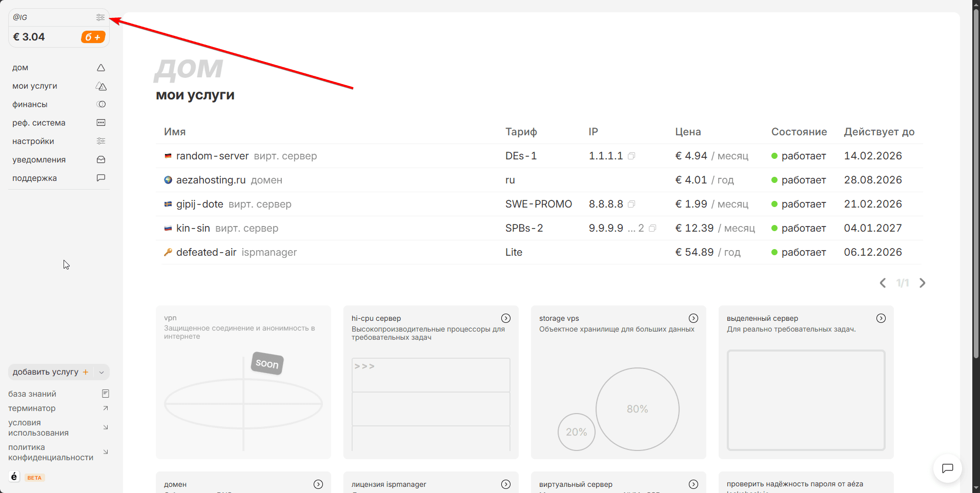Select поддержка in the sidebar
The height and width of the screenshot is (493, 980).
34,178
